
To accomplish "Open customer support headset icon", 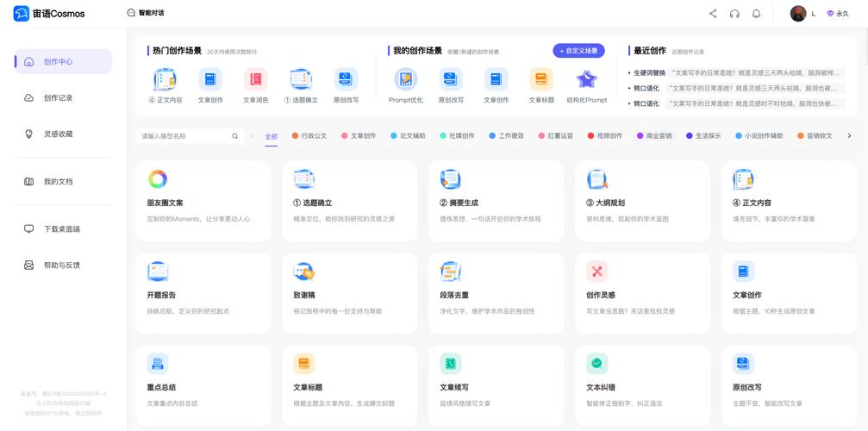I will click(734, 14).
